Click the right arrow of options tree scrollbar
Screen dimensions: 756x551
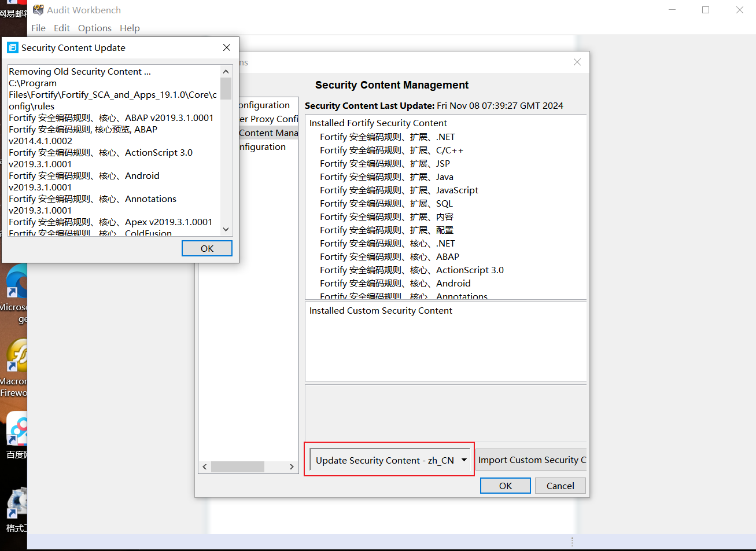(x=293, y=466)
